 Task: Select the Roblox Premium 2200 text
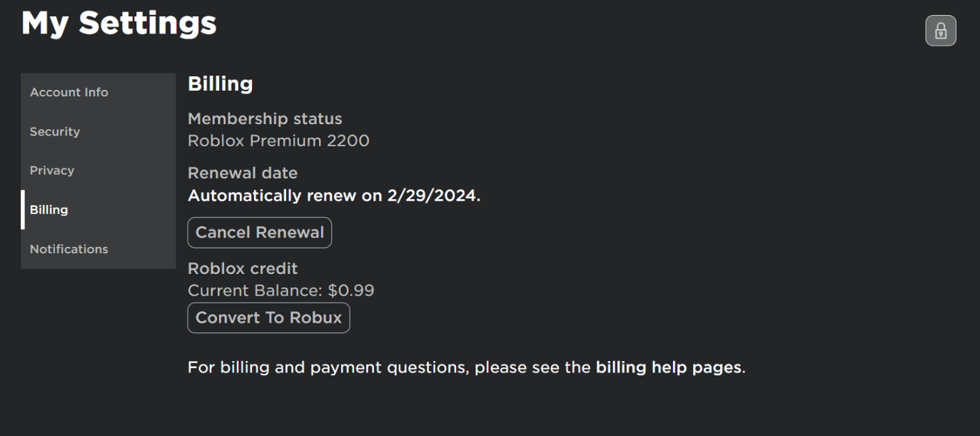pos(278,141)
